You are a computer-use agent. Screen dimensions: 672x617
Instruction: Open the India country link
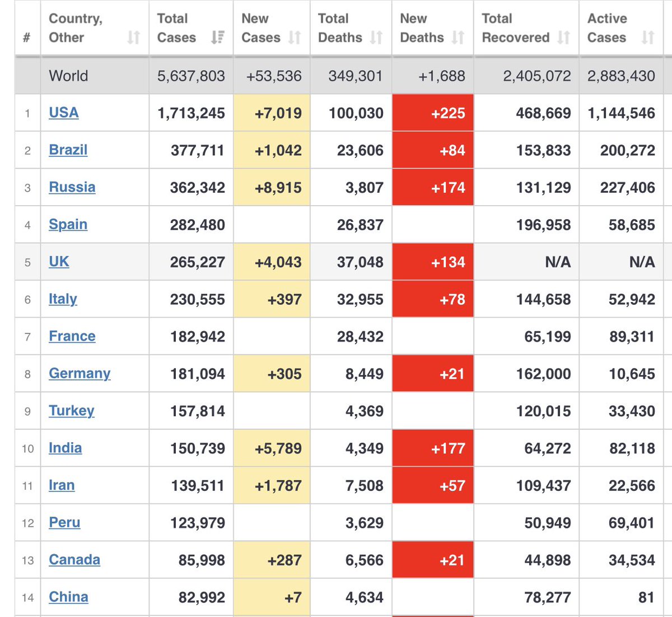66,448
